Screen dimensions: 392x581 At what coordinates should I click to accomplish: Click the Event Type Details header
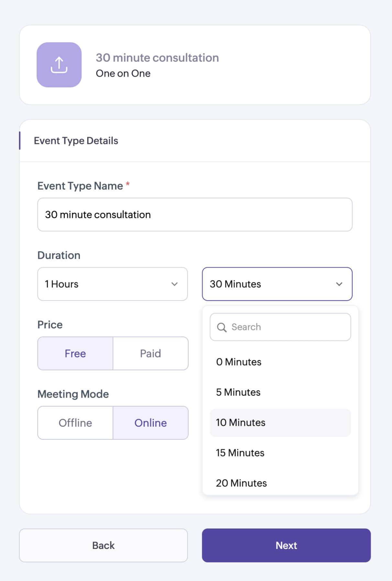point(76,141)
